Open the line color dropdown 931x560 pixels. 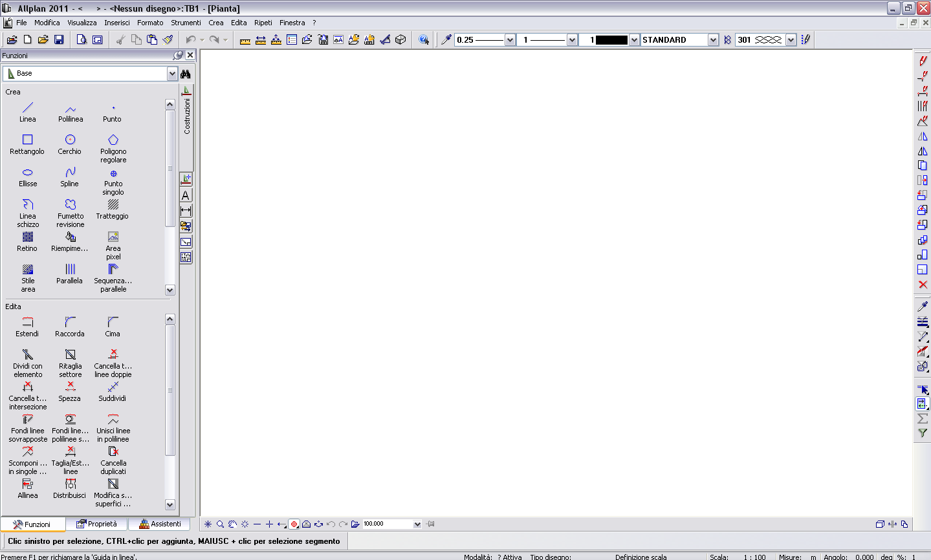pyautogui.click(x=634, y=40)
